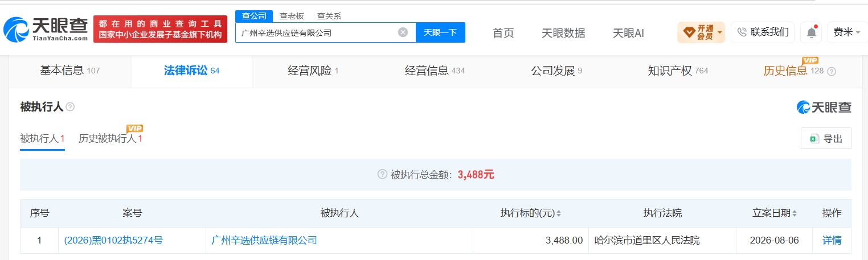Sort by 立案日期 column arrows
The width and height of the screenshot is (868, 260).
[795, 213]
